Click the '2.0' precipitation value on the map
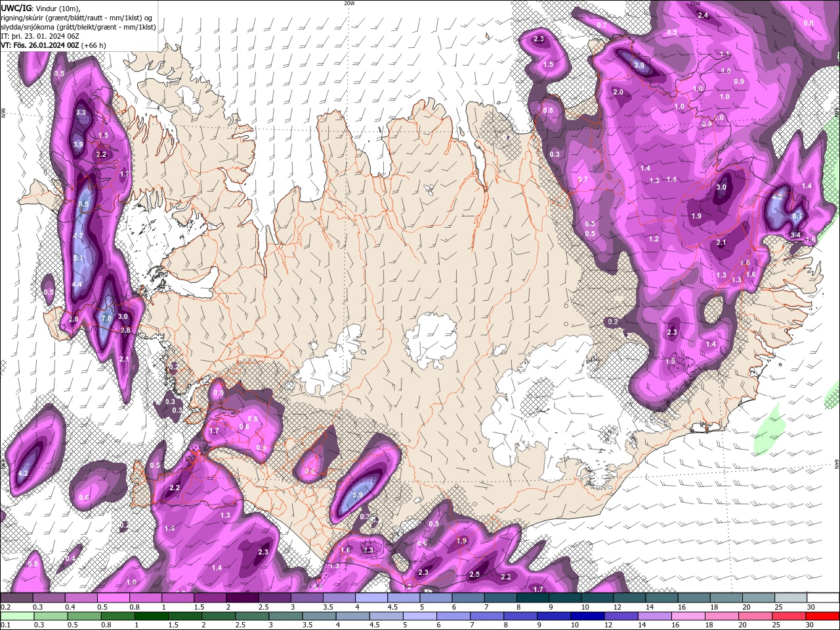 tap(618, 92)
